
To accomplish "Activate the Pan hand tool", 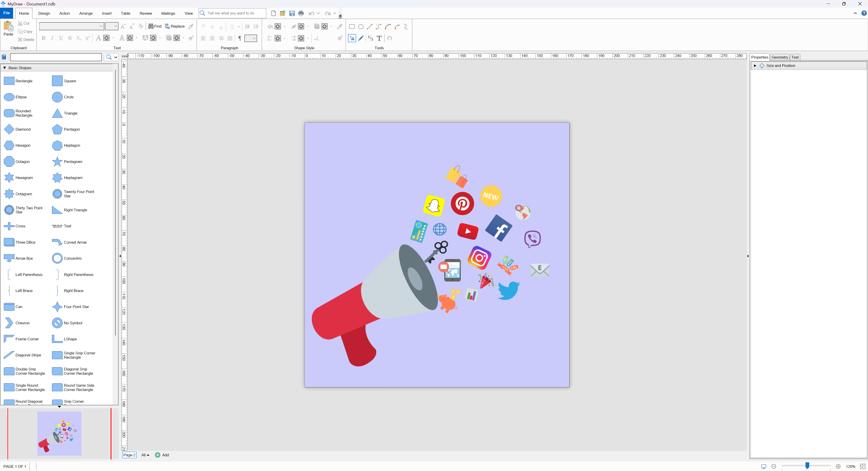I will (390, 38).
